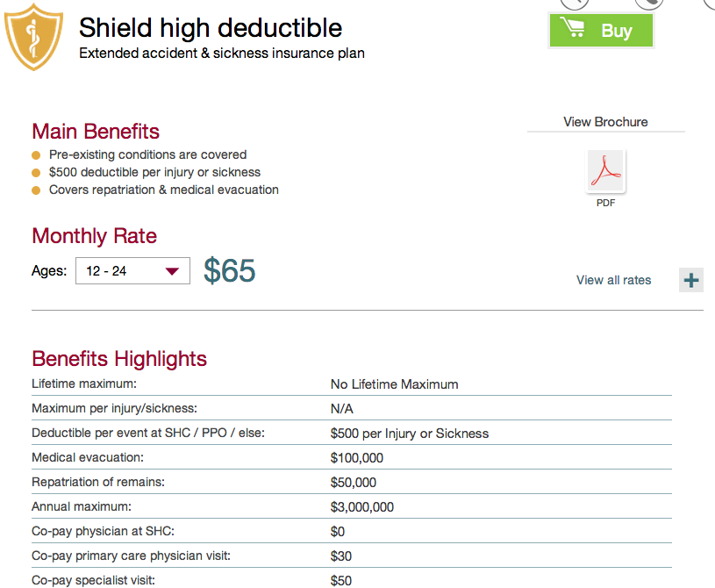Open the Ages 12 - 24 dropdown
This screenshot has width=715, height=588.
(132, 271)
